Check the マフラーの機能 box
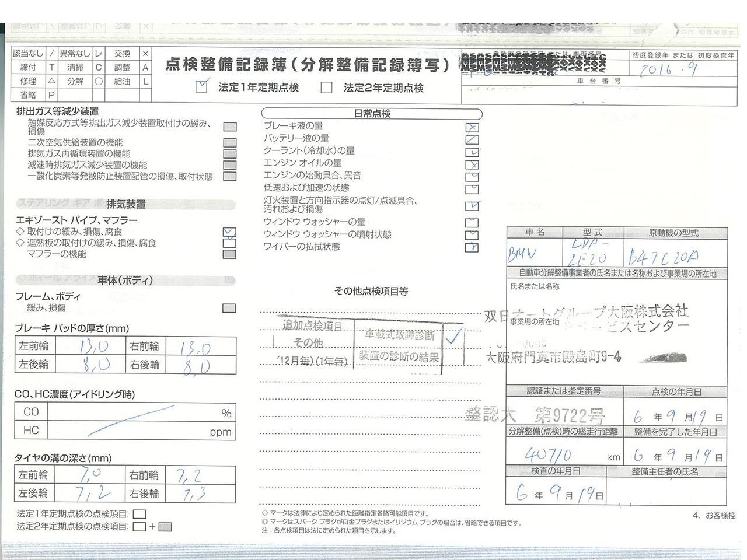The height and width of the screenshot is (560, 747). pos(229,254)
